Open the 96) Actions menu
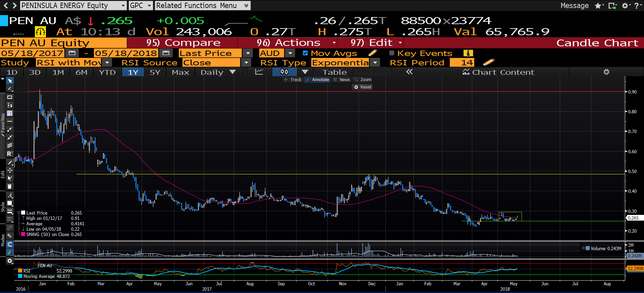This screenshot has height=293, width=644. pos(288,43)
